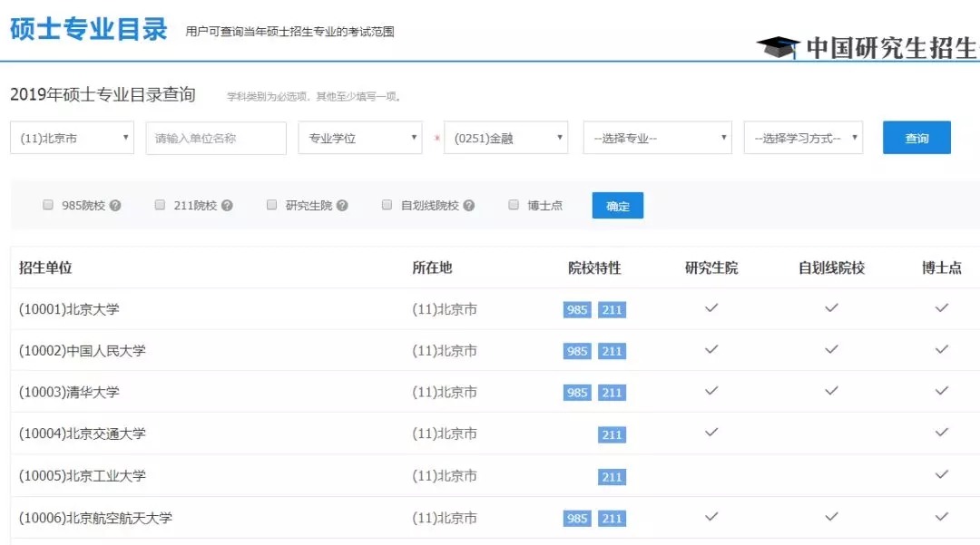Click help icon next to 自划线院校

[468, 206]
